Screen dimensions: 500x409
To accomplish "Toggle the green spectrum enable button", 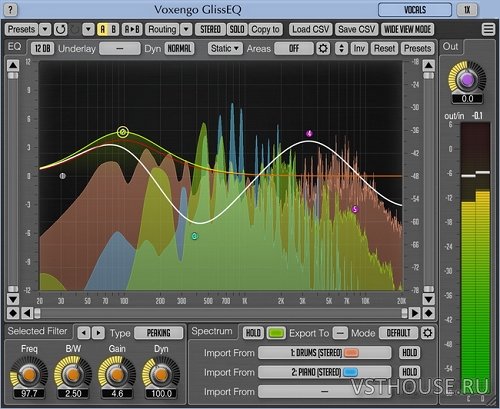I will [x=276, y=333].
